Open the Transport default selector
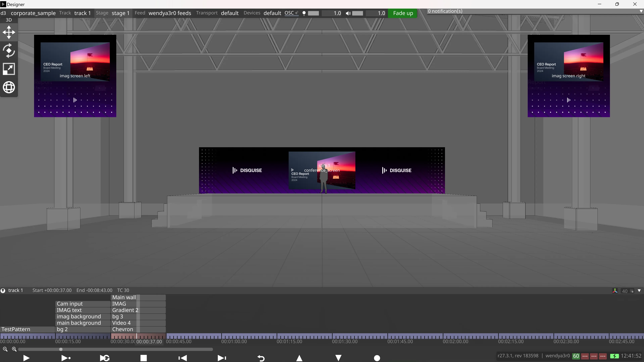Viewport: 644px width, 362px height. pos(230,13)
